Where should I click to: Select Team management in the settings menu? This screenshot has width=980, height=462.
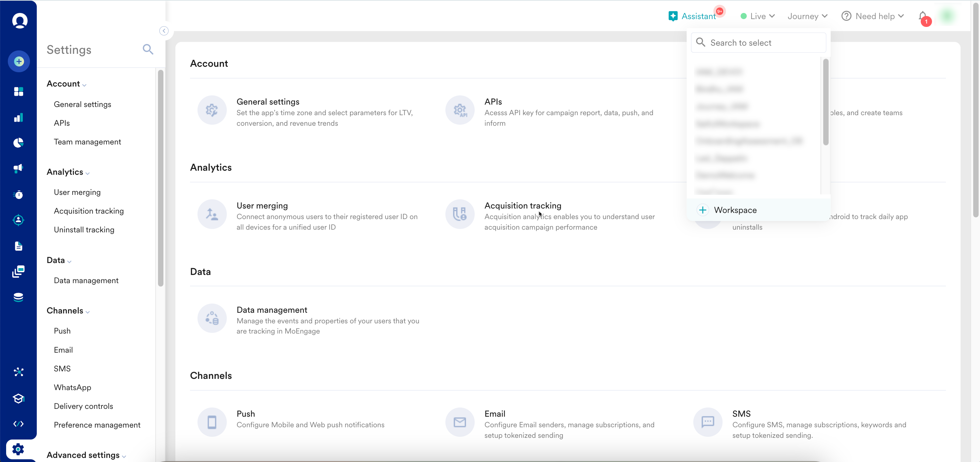tap(88, 142)
